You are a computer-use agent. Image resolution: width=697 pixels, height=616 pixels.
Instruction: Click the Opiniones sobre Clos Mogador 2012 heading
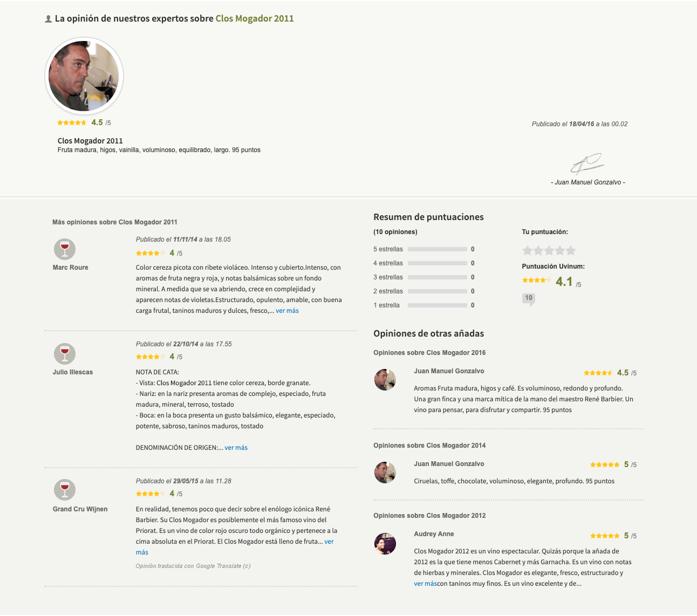point(429,516)
